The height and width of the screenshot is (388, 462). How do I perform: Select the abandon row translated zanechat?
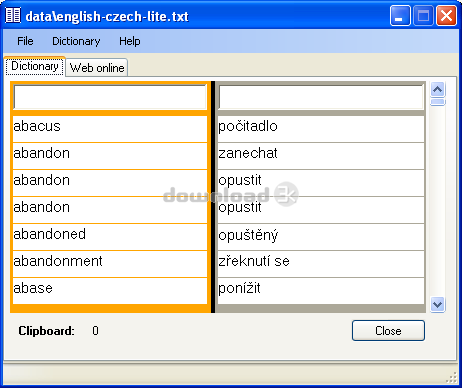click(110, 156)
